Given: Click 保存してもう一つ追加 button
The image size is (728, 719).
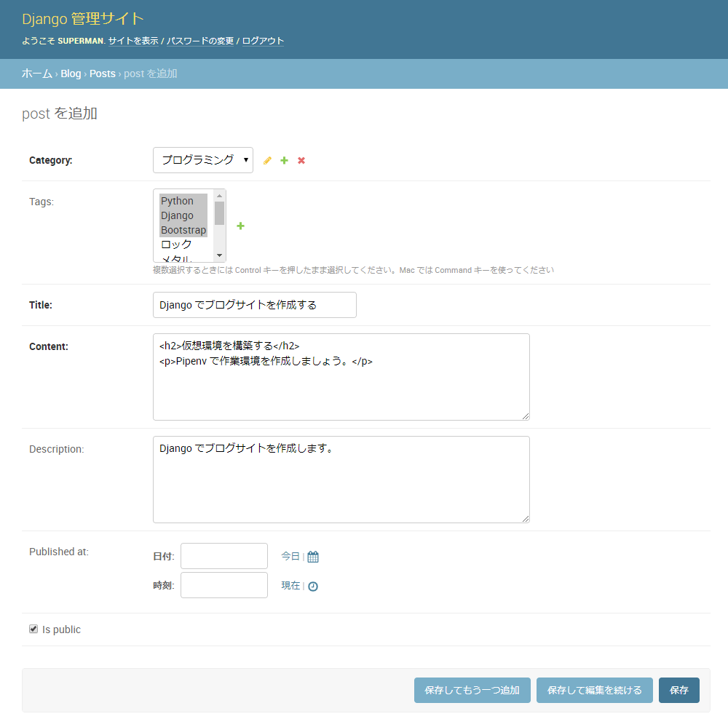Looking at the screenshot, I should click(x=472, y=690).
